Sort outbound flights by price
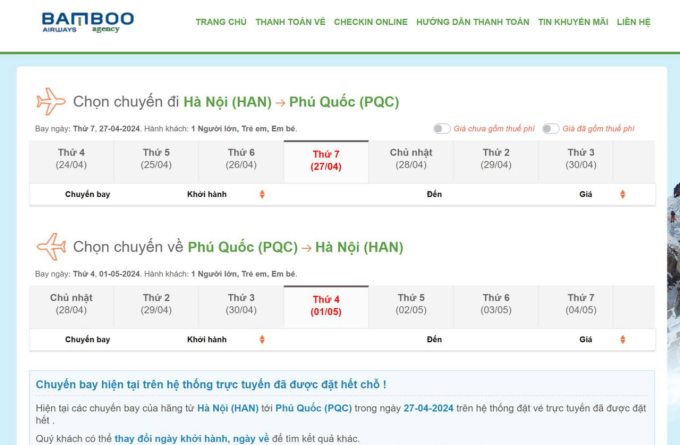 click(623, 194)
